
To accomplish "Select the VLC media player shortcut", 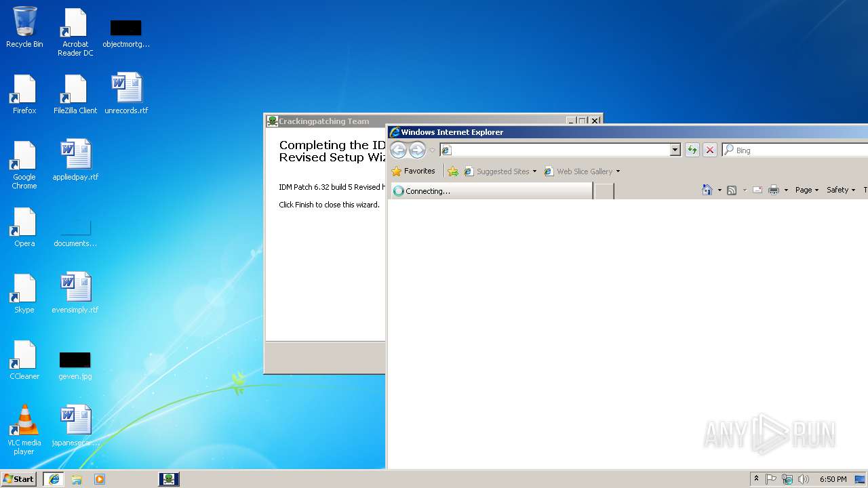I will click(x=24, y=430).
